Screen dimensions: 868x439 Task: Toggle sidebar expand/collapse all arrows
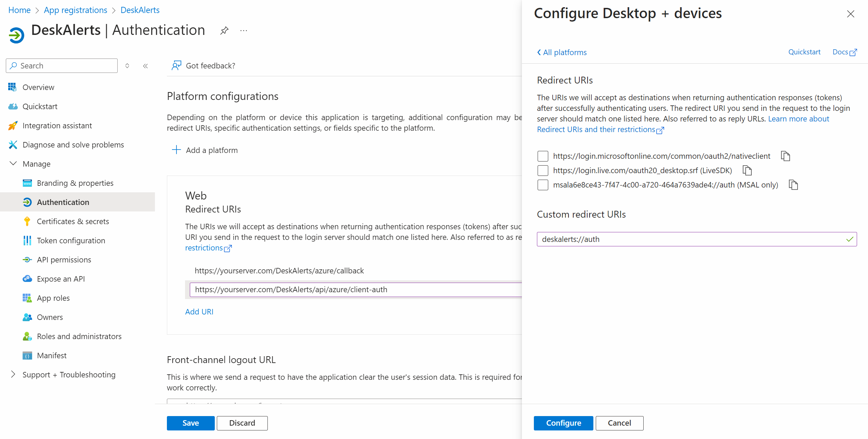(127, 66)
